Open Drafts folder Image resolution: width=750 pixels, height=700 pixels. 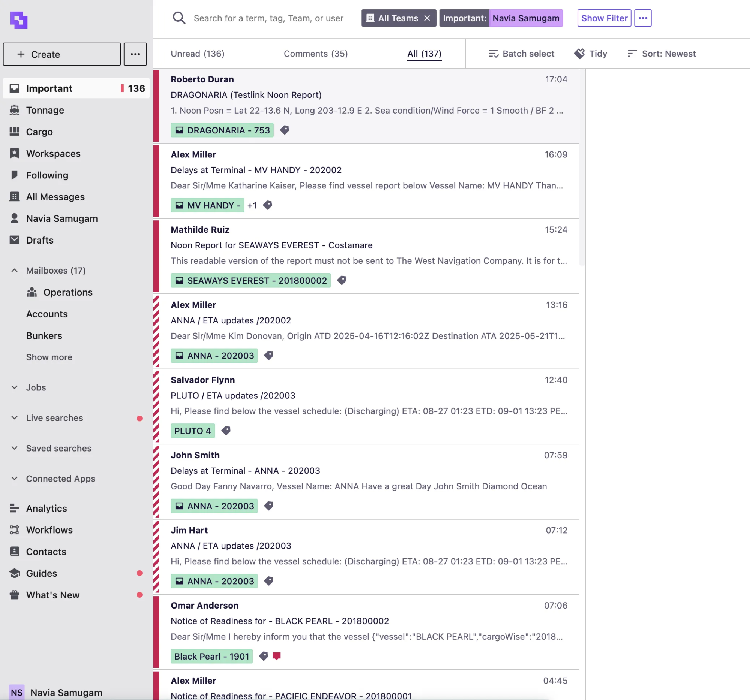pos(76,240)
